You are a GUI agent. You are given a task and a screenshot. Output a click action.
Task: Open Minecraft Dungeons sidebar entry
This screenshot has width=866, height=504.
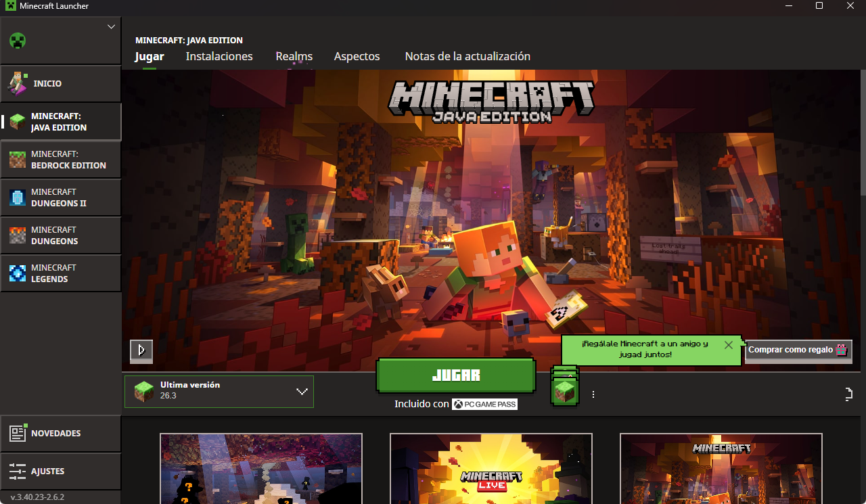click(61, 235)
